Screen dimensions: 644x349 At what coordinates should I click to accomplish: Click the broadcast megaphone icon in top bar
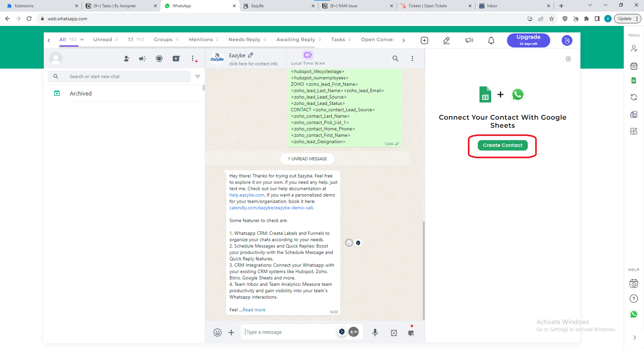tap(469, 40)
